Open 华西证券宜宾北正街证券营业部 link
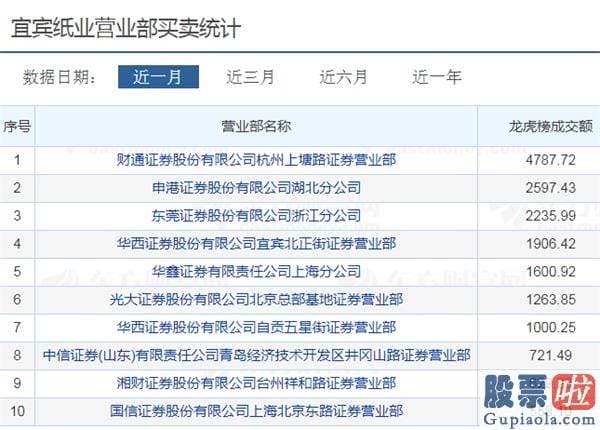Image resolution: width=600 pixels, height=430 pixels. (x=256, y=244)
